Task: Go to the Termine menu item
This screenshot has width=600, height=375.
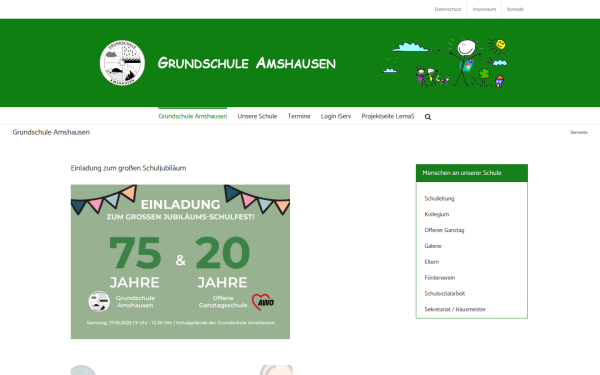Action: tap(299, 116)
